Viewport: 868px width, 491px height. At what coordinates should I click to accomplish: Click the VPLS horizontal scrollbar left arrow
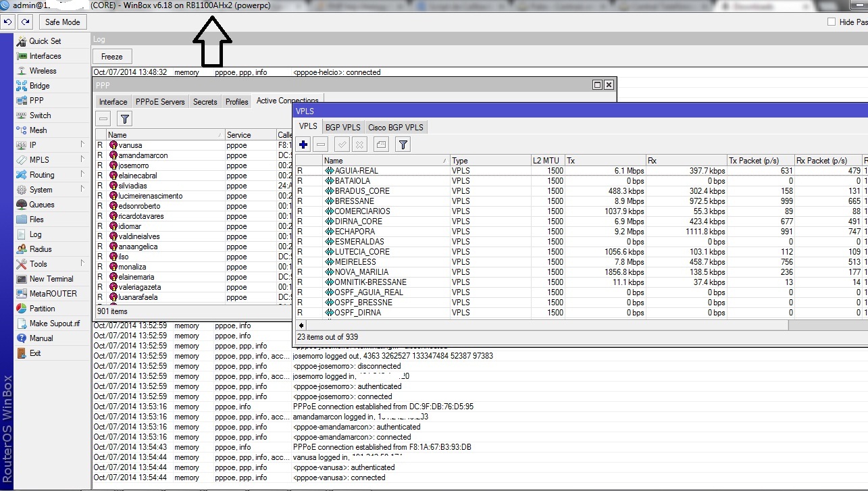[301, 326]
